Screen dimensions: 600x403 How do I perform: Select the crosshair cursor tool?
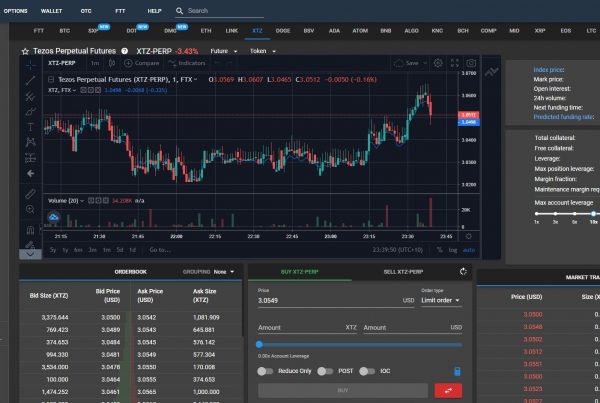(31, 65)
